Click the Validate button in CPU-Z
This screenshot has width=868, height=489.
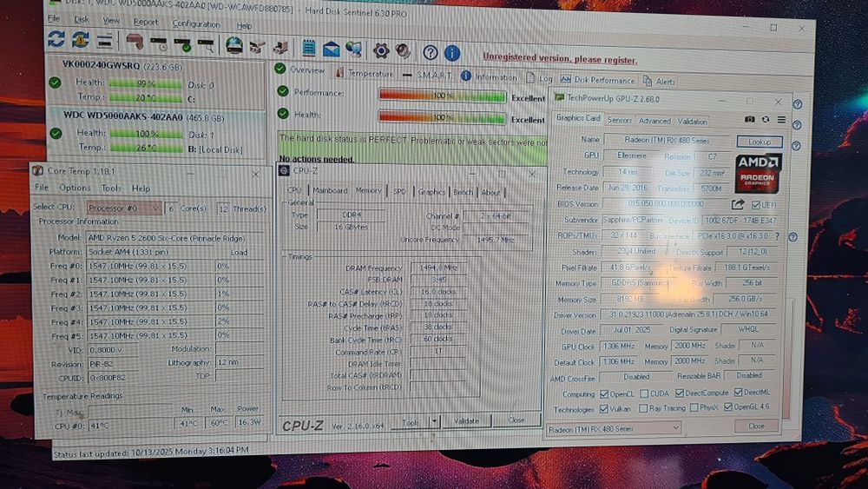(466, 421)
